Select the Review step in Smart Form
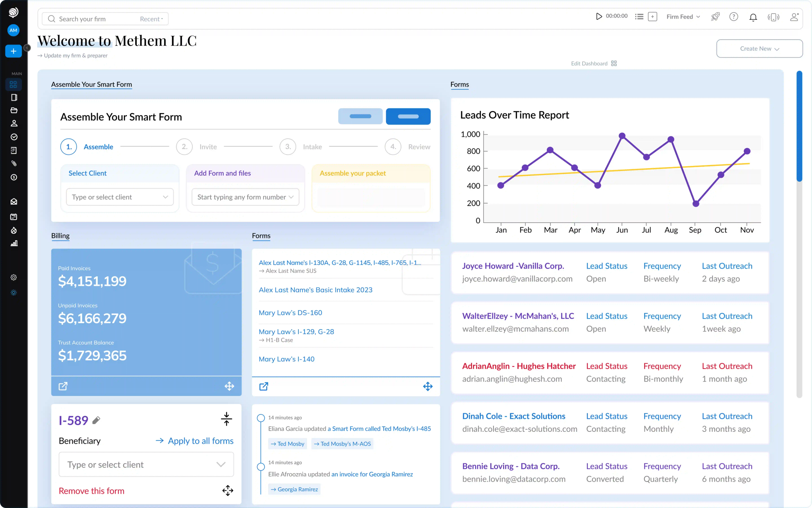The height and width of the screenshot is (508, 812). point(419,147)
